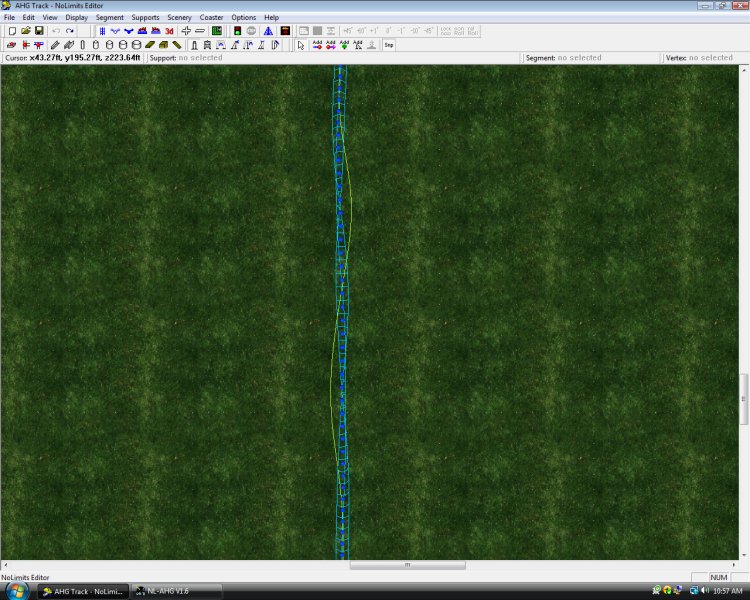Select the -1° roll button
Screen dimensions: 750x600
click(x=402, y=31)
